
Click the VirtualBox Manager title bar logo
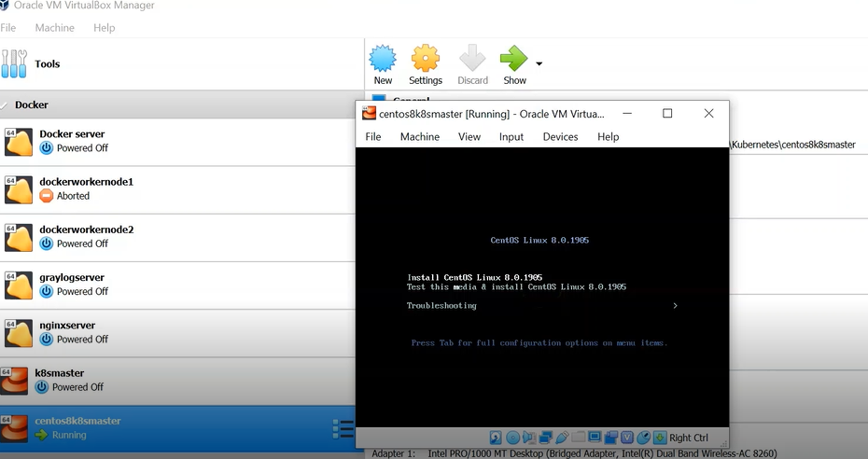pos(5,5)
